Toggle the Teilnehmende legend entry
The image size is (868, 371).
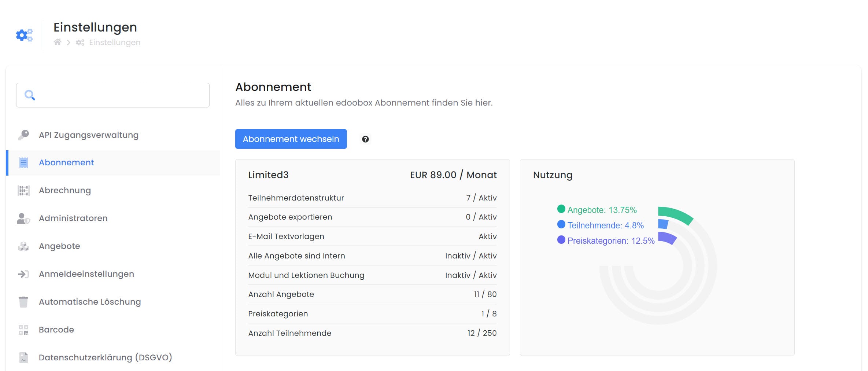(601, 225)
